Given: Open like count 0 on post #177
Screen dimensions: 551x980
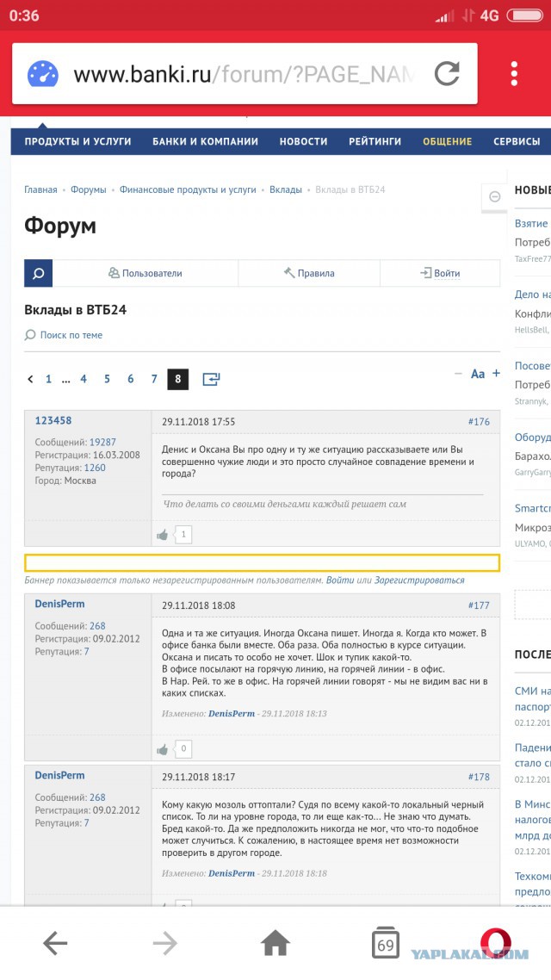Looking at the screenshot, I should click(183, 748).
